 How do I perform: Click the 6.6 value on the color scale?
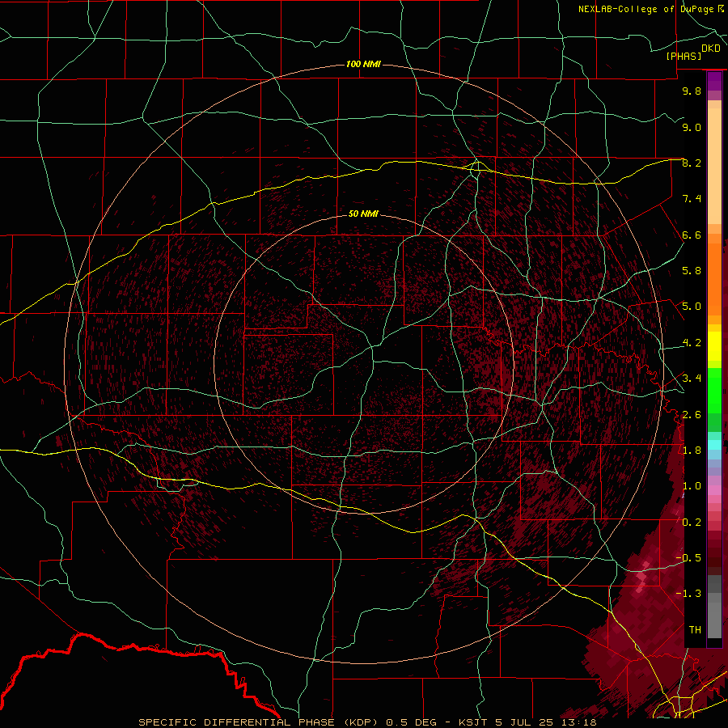click(x=692, y=235)
